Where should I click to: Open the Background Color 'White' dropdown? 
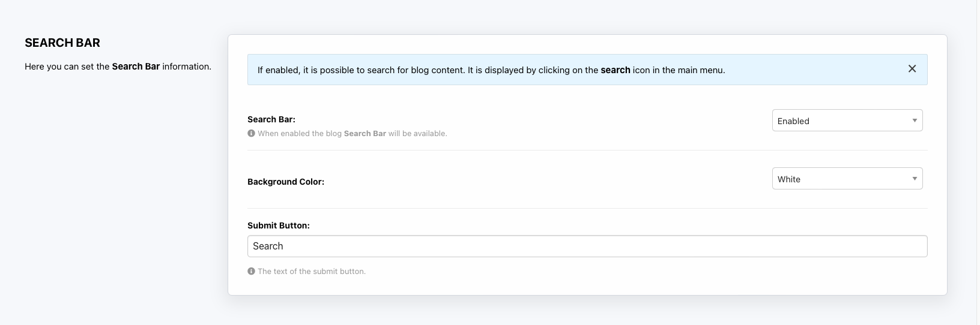coord(841,179)
